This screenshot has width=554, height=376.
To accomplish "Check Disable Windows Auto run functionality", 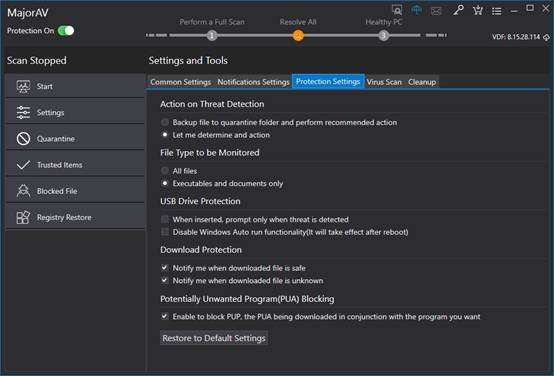I will pyautogui.click(x=165, y=232).
